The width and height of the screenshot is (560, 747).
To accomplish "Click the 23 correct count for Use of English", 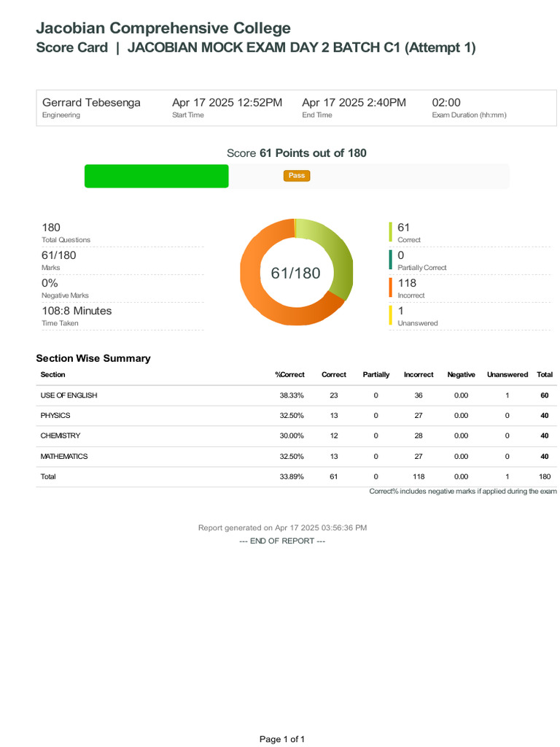I will pos(334,395).
